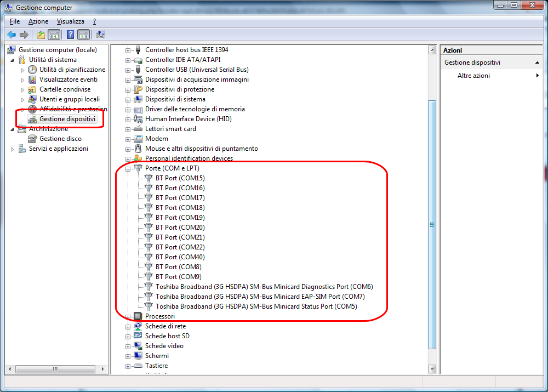Image resolution: width=548 pixels, height=392 pixels.
Task: Click the Schede di rete icon
Action: pos(138,326)
